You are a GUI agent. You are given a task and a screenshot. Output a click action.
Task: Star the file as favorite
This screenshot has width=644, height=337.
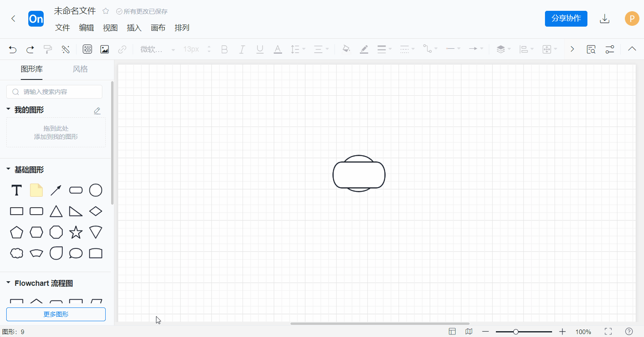[106, 11]
